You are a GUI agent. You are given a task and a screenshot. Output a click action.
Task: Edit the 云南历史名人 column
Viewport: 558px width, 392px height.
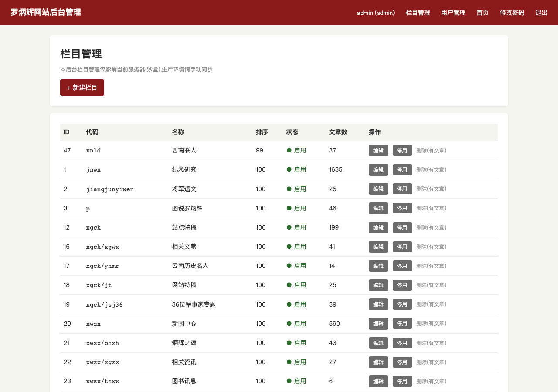(x=378, y=266)
